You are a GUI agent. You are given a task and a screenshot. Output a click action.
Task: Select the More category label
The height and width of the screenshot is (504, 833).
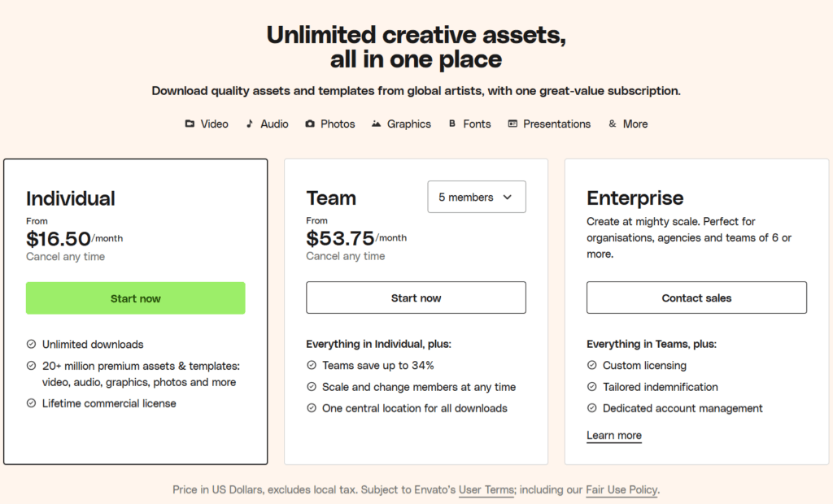635,124
